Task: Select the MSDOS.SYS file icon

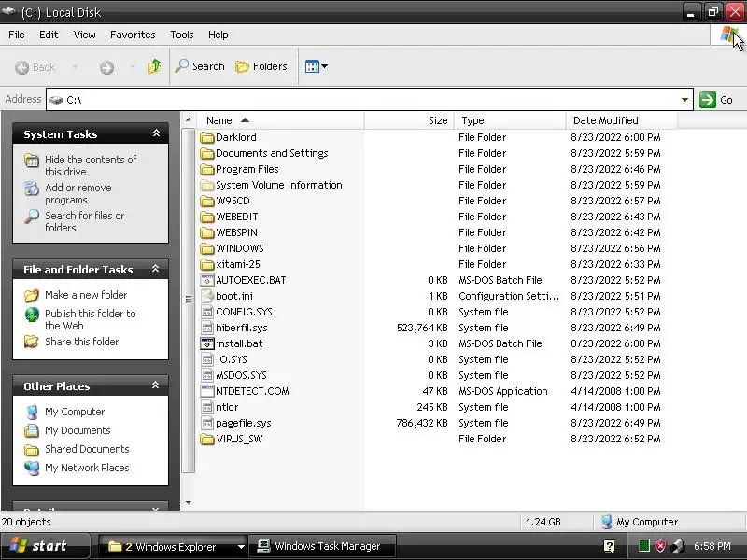Action: click(206, 375)
